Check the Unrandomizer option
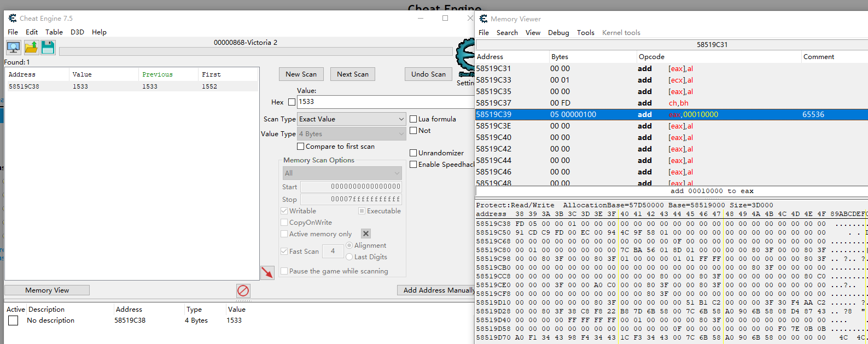868x344 pixels. [413, 153]
